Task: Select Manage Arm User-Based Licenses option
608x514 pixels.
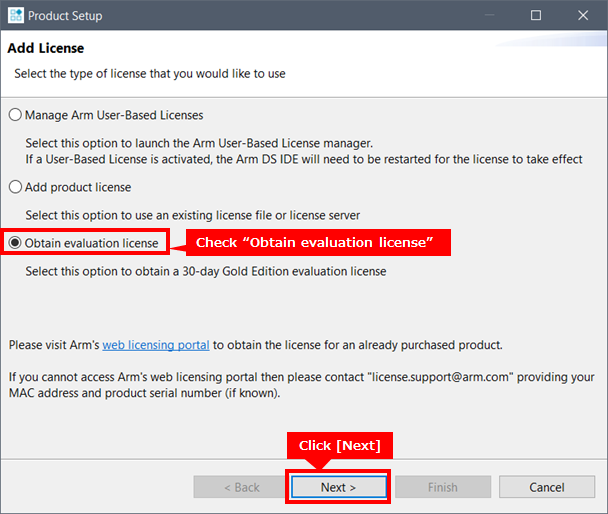Action: pyautogui.click(x=15, y=115)
